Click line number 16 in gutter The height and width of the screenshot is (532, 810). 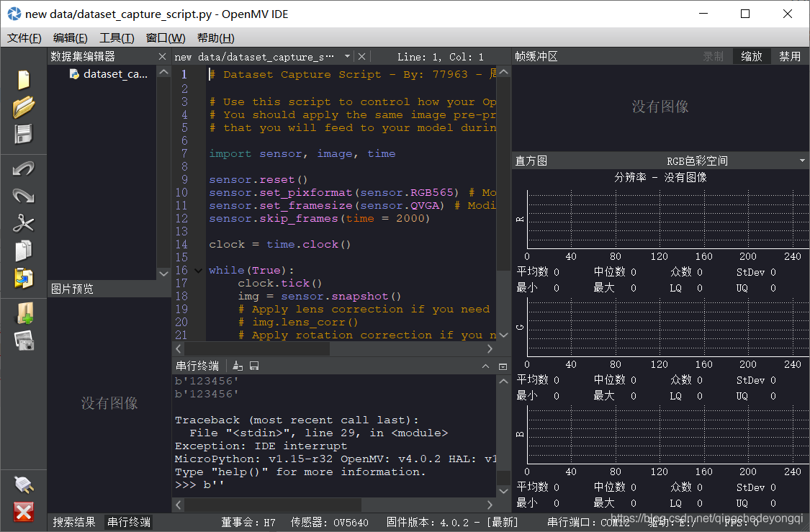click(181, 270)
